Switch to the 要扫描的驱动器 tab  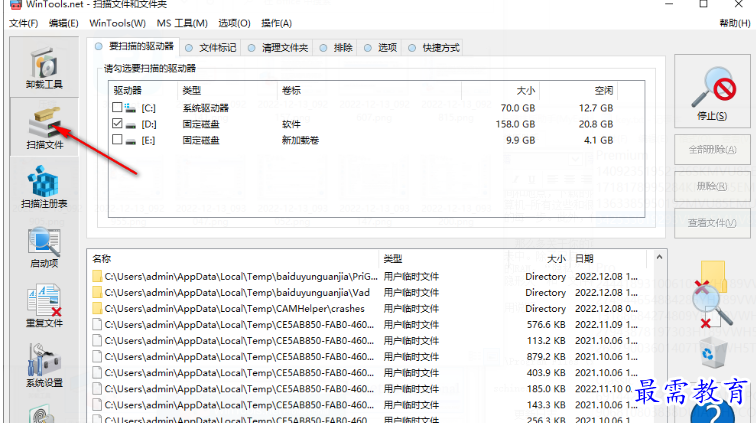tap(135, 46)
